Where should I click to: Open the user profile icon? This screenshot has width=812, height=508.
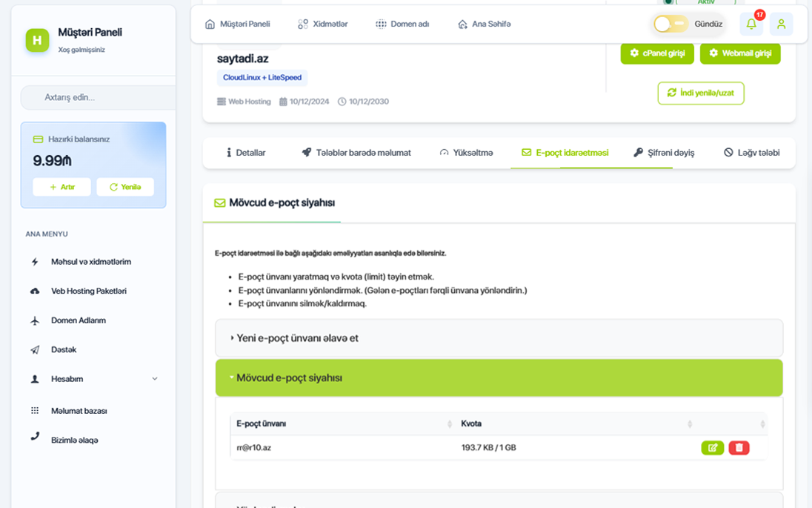pos(781,24)
